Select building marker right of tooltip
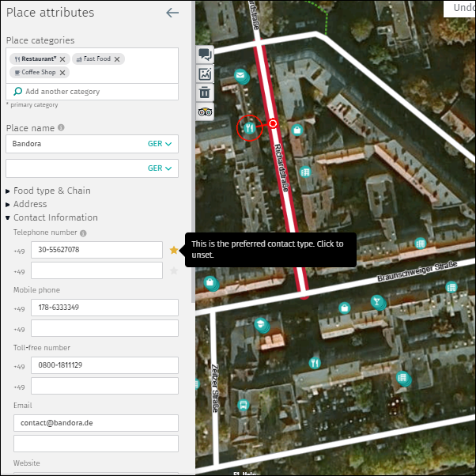The height and width of the screenshot is (476, 476). (420, 244)
